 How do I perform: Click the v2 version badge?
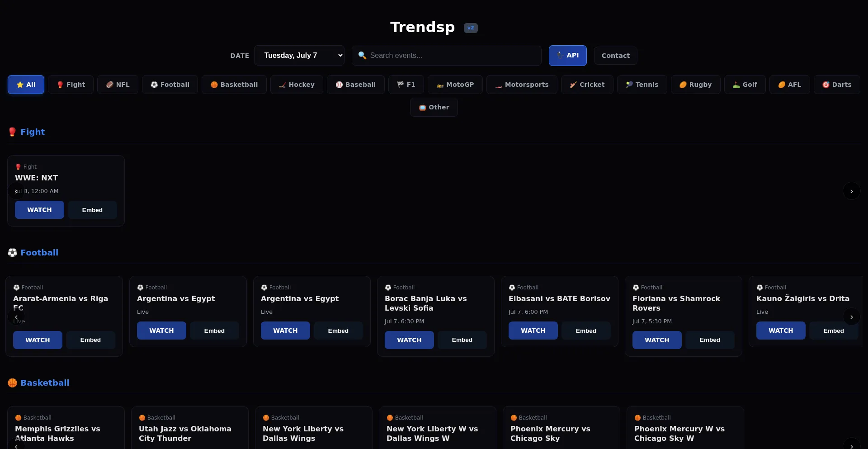point(471,28)
